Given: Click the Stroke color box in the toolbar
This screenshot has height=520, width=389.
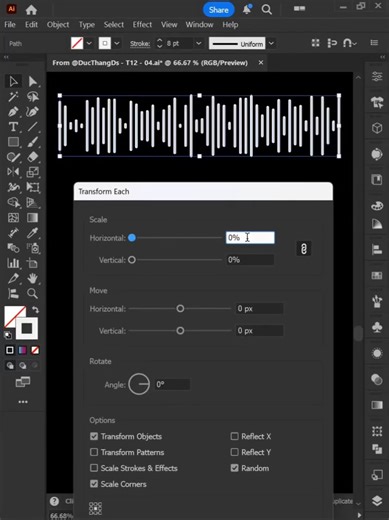Looking at the screenshot, I should click(27, 328).
